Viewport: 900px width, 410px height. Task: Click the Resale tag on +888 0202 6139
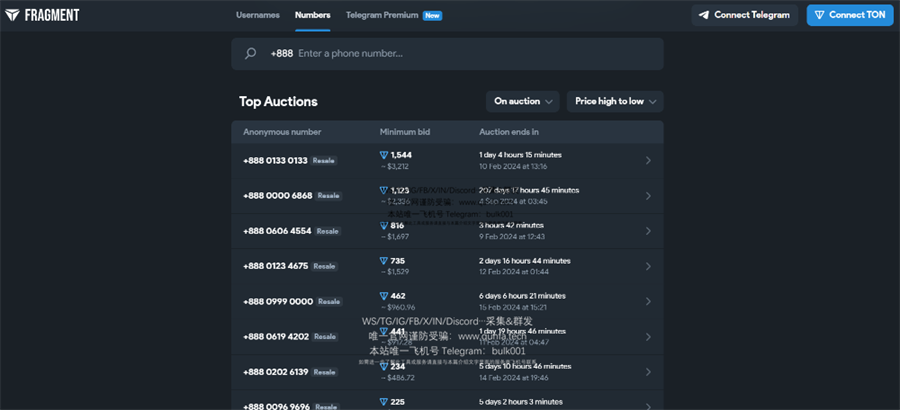point(324,372)
